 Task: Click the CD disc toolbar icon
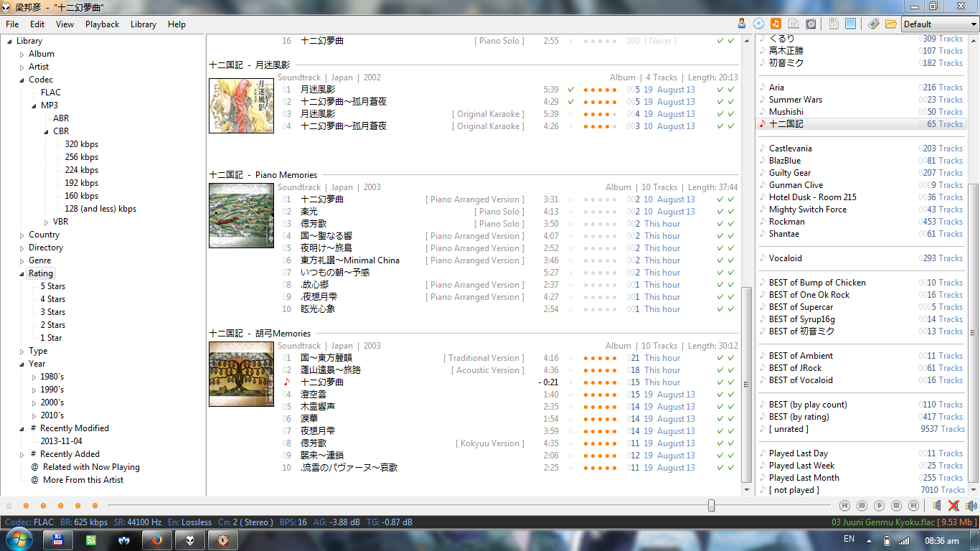pos(758,24)
